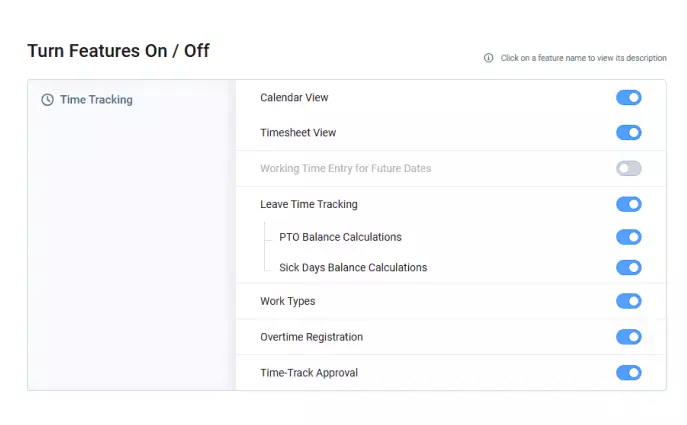Click the Overtime Registration feature name

(311, 337)
